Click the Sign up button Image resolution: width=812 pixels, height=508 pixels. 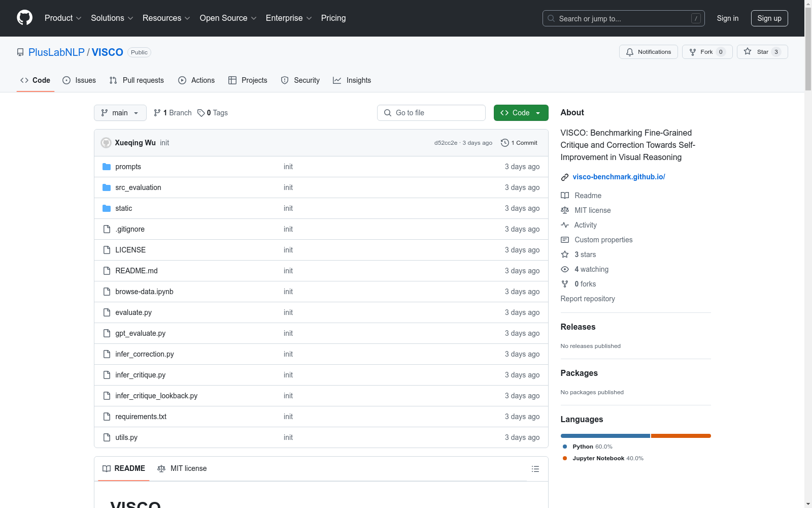769,18
